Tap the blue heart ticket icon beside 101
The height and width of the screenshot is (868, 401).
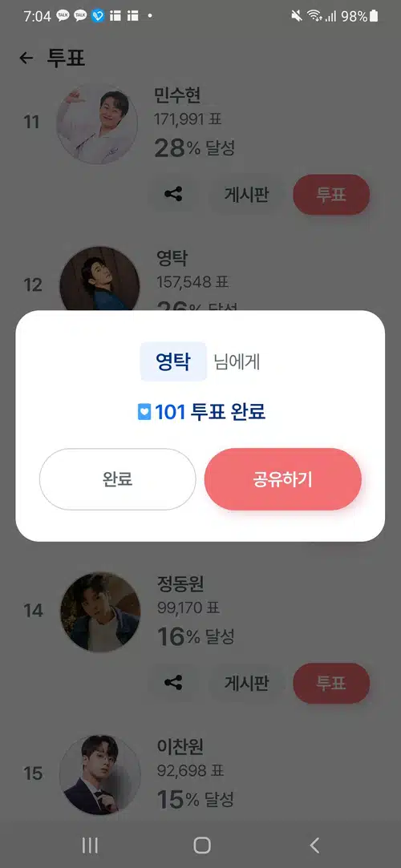coord(144,413)
